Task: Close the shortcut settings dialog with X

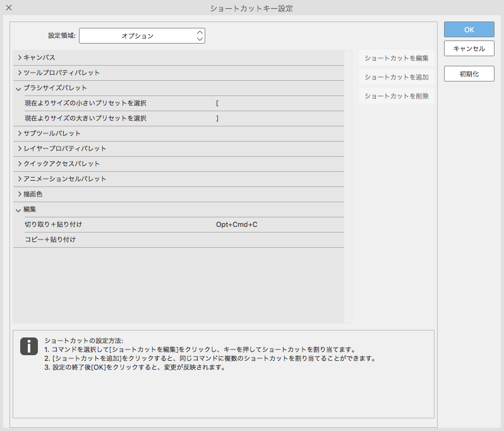Action: [9, 8]
